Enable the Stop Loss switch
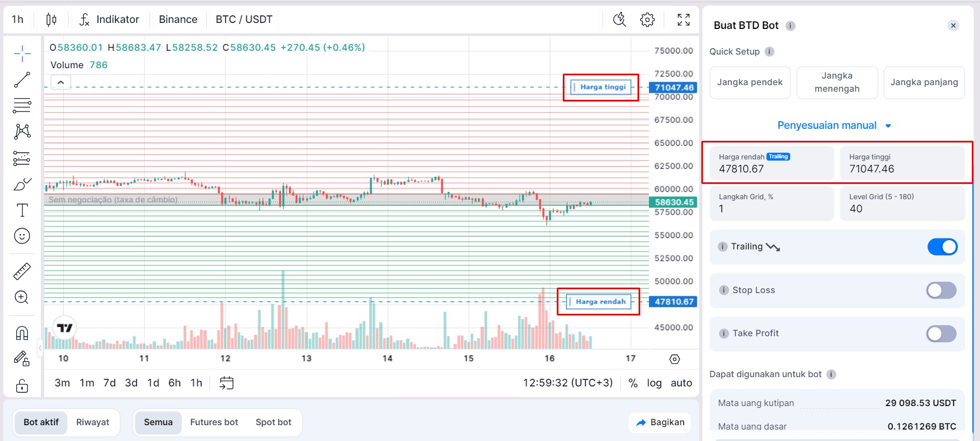 coord(941,290)
